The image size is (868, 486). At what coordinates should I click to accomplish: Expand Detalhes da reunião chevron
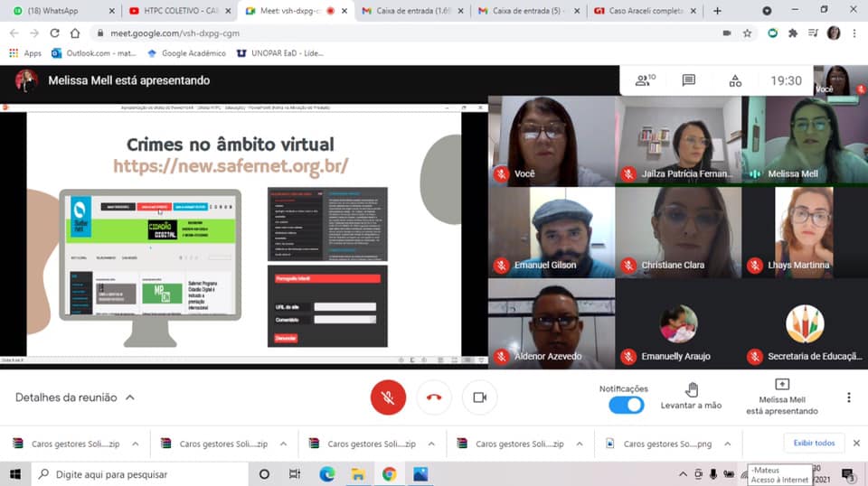point(130,397)
